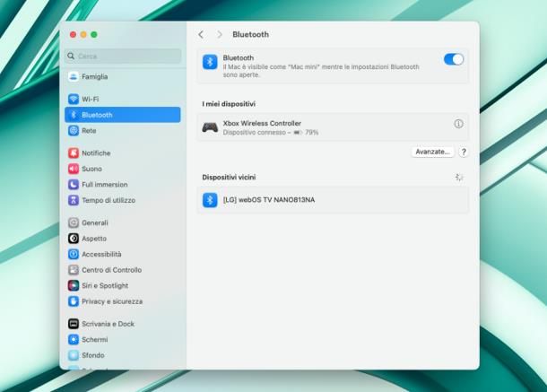Open the Schermi display icon
Image resolution: width=547 pixels, height=392 pixels.
[74, 339]
